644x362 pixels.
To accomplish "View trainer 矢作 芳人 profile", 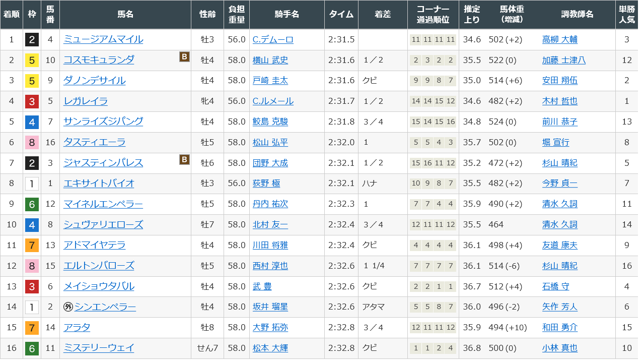I will click(559, 307).
